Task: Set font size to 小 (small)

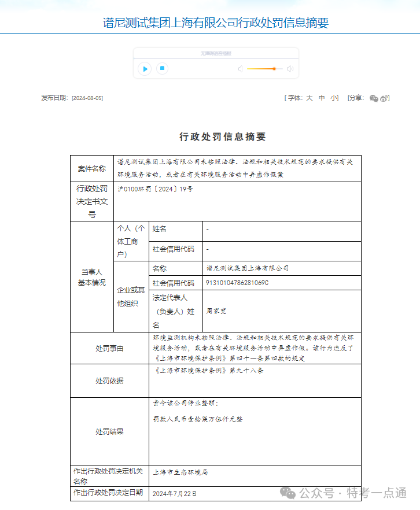Action: pyautogui.click(x=334, y=98)
